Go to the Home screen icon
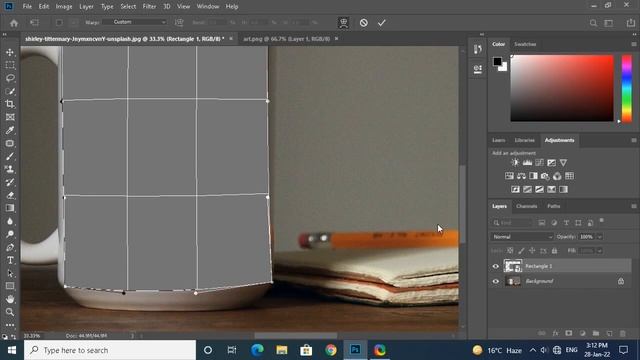This screenshot has height=360, width=640. (14, 23)
